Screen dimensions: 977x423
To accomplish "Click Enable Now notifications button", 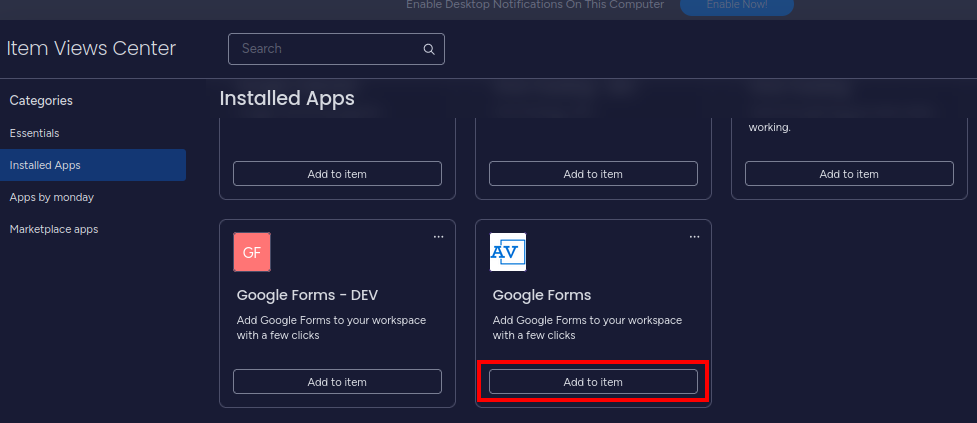I will pos(736,6).
